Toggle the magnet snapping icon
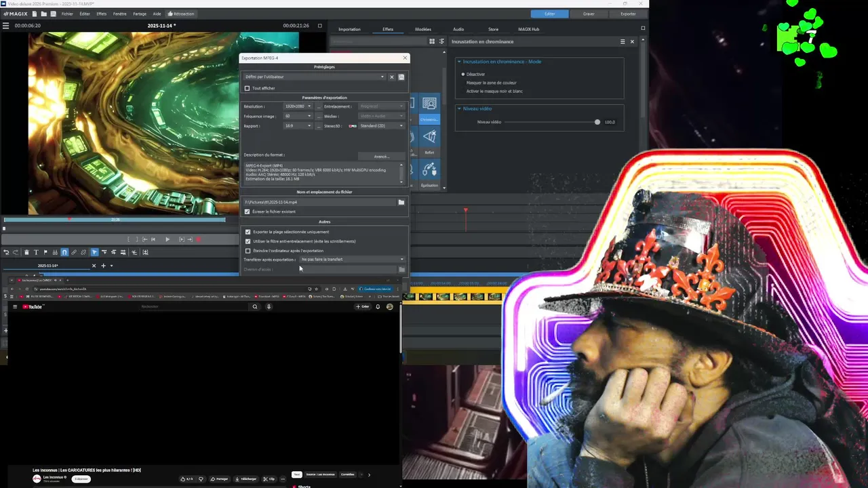 click(x=64, y=252)
